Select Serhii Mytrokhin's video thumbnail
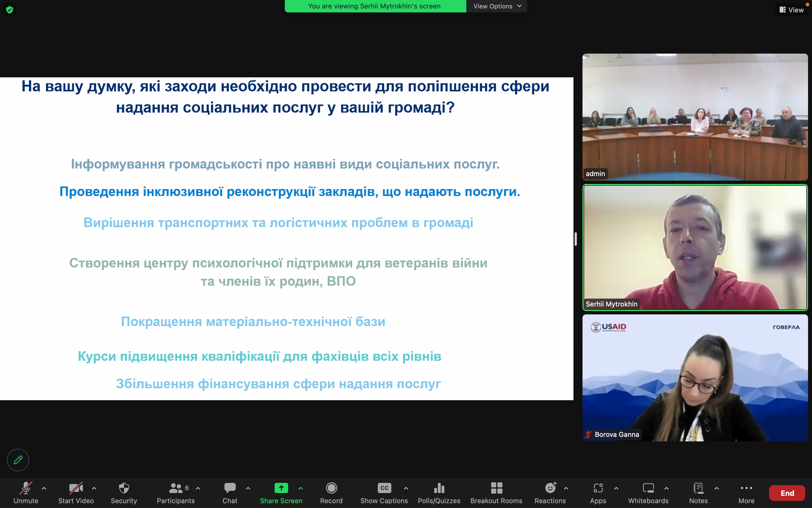The image size is (812, 508). pos(695,247)
